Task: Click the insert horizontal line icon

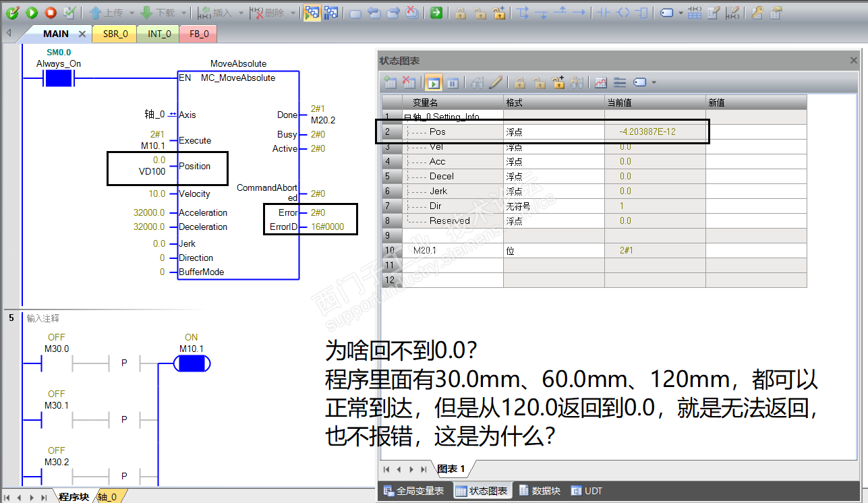Action: point(578,12)
